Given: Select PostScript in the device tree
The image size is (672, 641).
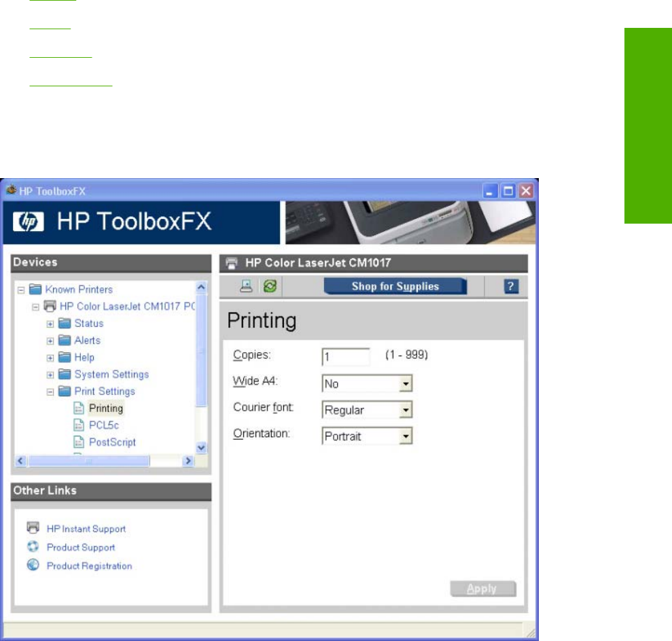Looking at the screenshot, I should 112,442.
